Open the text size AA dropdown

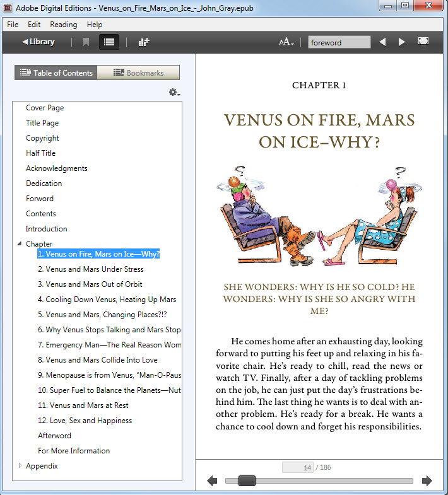[286, 42]
